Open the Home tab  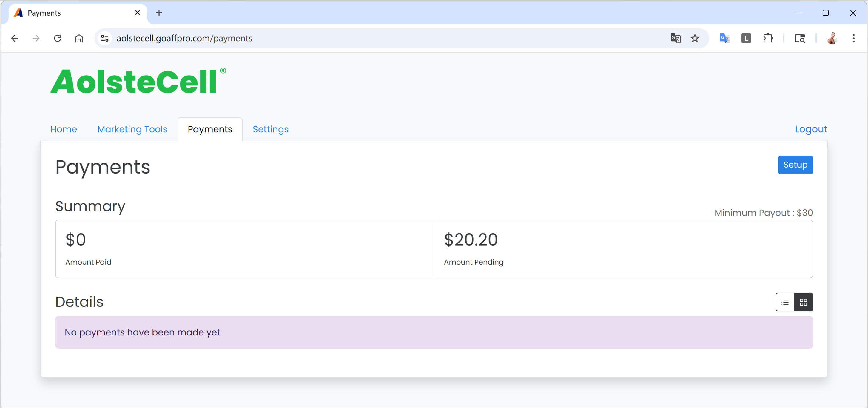tap(64, 129)
